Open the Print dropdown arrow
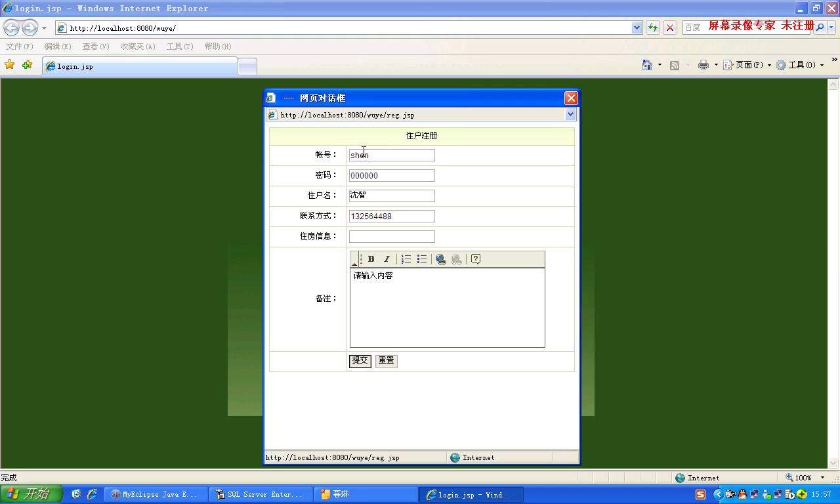 coord(716,65)
